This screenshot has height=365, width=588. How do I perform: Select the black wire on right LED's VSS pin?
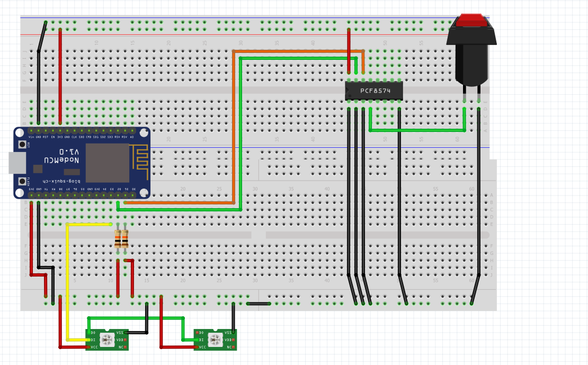point(233,318)
